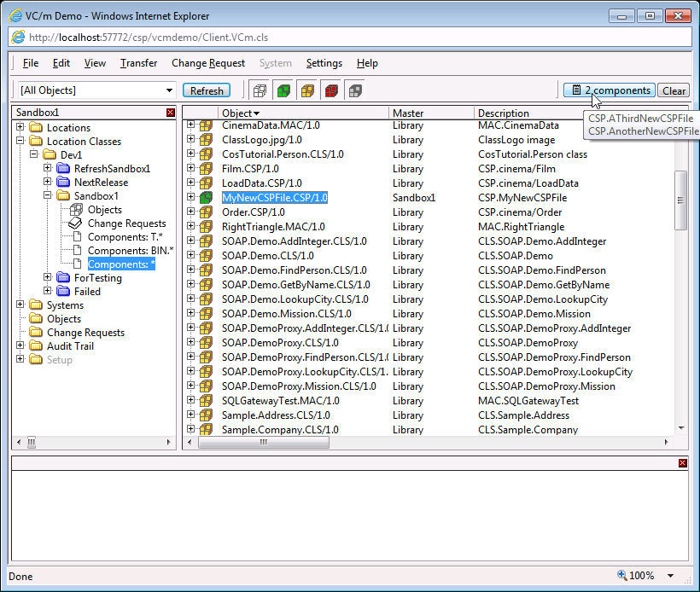Viewport: 700px width, 592px height.
Task: Click the gray cube filter toolbar icon
Action: click(355, 90)
